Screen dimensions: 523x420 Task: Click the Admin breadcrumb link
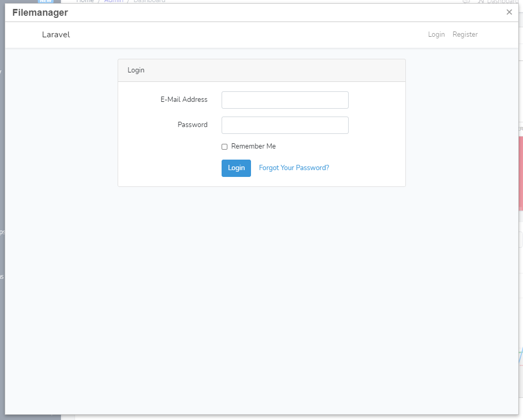pyautogui.click(x=114, y=2)
